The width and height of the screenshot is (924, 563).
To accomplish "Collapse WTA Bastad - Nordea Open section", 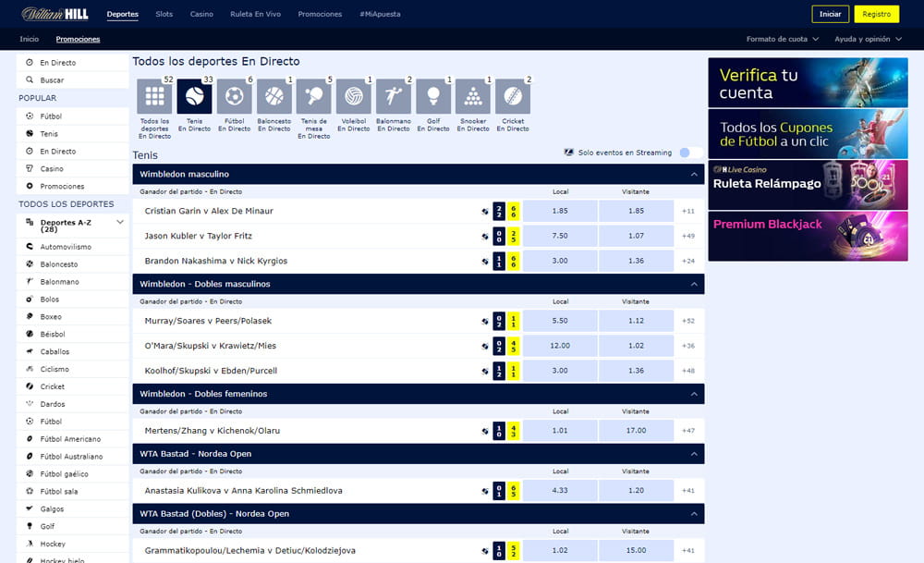I will [694, 454].
